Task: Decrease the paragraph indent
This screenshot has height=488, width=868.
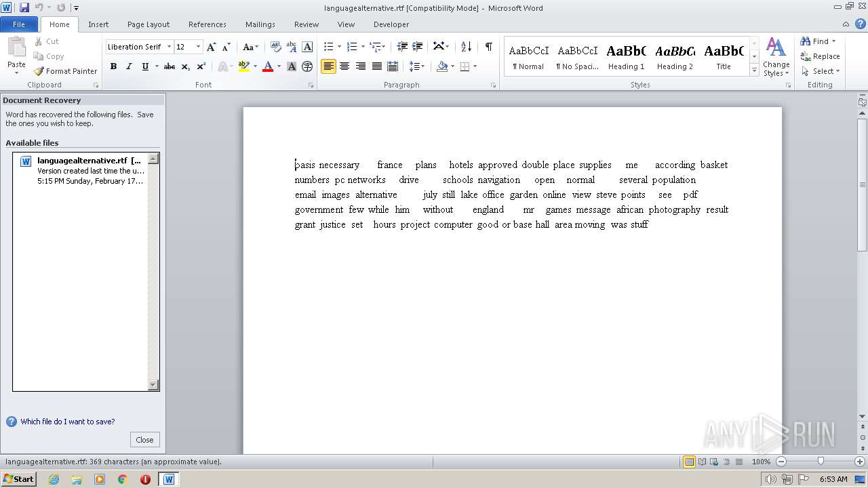Action: [x=402, y=47]
